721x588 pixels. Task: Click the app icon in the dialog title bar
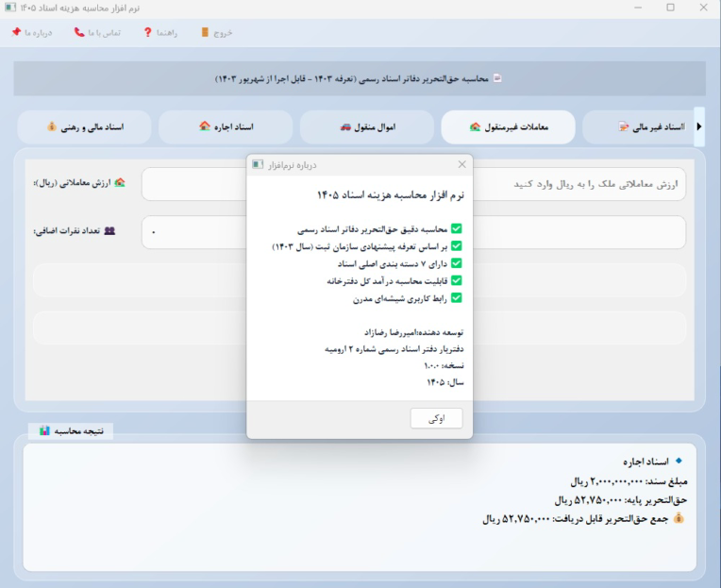258,164
